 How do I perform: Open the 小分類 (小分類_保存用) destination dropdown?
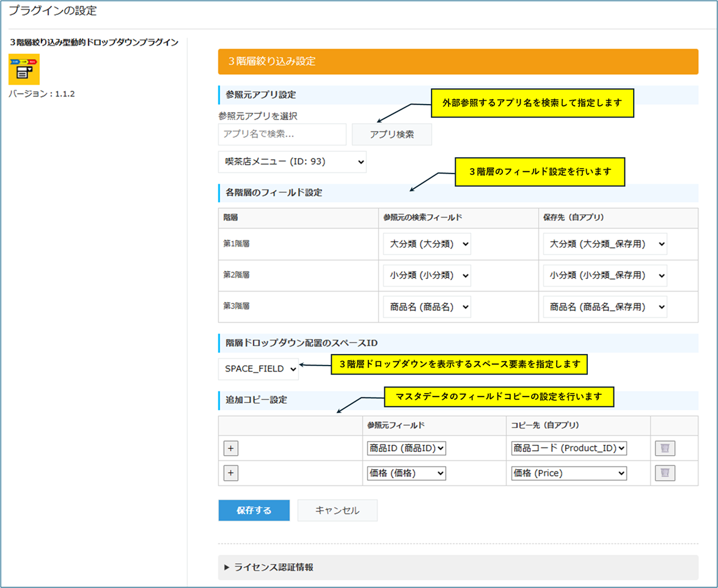point(604,276)
